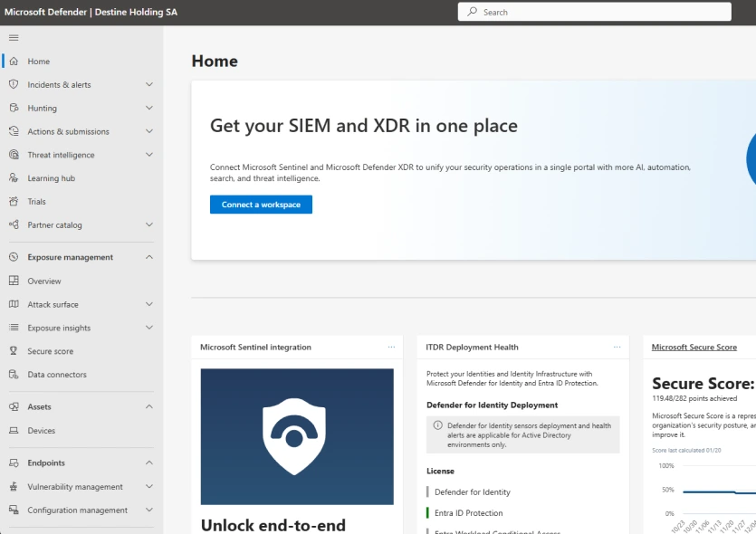Click the Hunting icon in sidebar
The height and width of the screenshot is (534, 756).
[14, 108]
